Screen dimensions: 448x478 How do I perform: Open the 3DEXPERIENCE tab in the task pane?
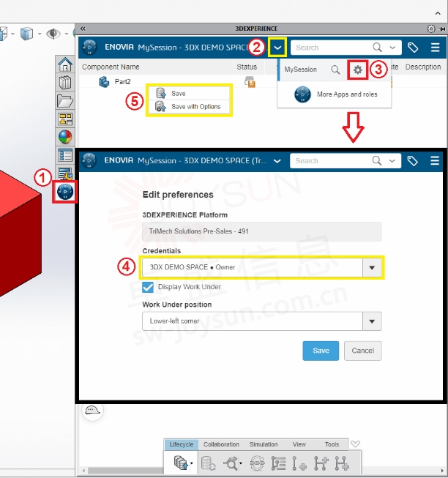(65, 192)
